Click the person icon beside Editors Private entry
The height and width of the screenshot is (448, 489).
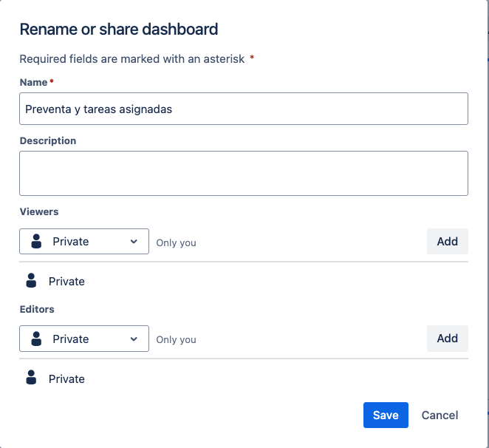pos(31,378)
